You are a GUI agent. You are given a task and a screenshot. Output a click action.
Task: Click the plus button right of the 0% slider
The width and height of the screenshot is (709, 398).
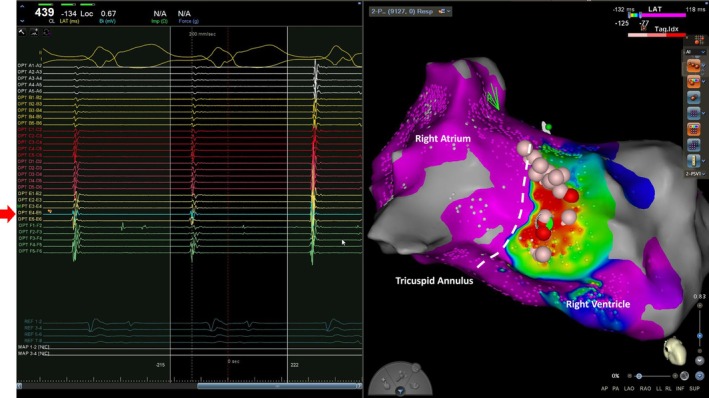point(675,376)
